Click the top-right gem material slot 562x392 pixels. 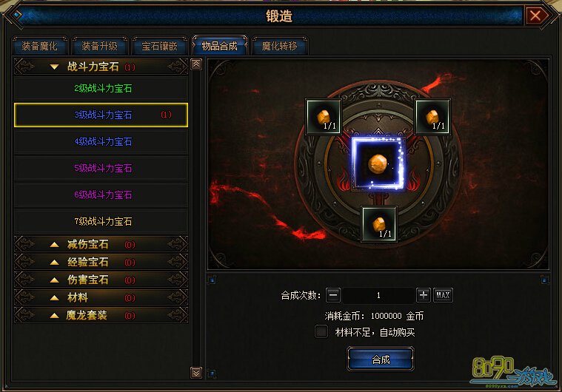click(x=432, y=117)
